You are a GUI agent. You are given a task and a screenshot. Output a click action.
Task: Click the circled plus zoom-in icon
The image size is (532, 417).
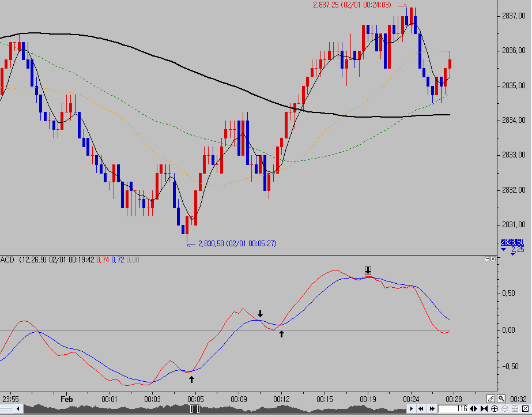point(495,408)
